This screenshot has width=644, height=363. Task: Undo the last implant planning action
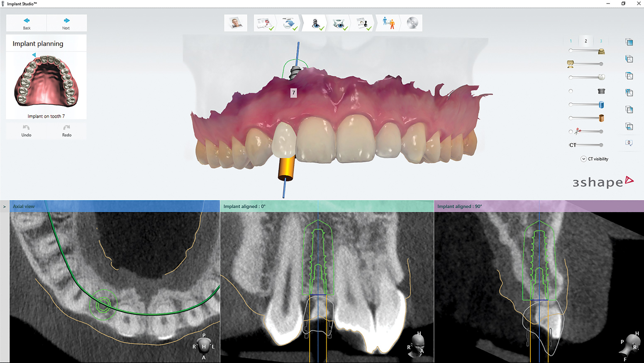pos(26,131)
